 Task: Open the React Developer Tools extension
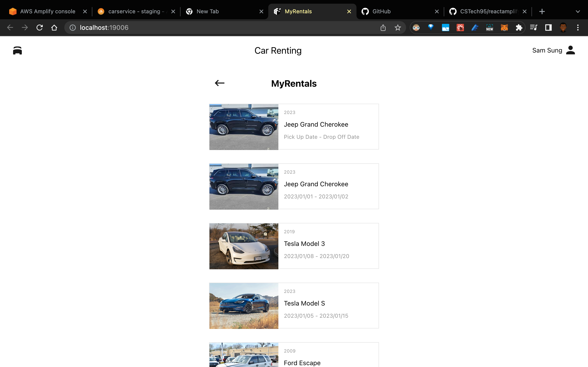tap(460, 28)
